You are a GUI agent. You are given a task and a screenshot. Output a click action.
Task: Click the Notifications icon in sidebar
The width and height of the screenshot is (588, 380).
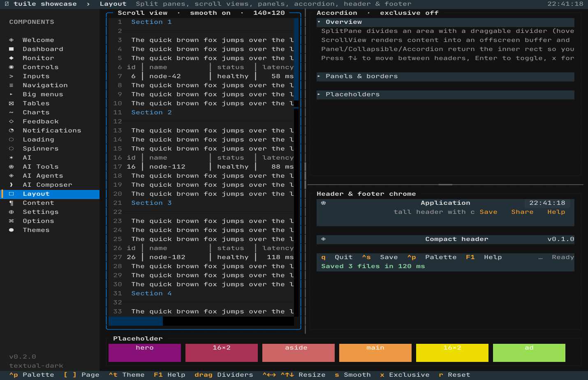(x=12, y=130)
